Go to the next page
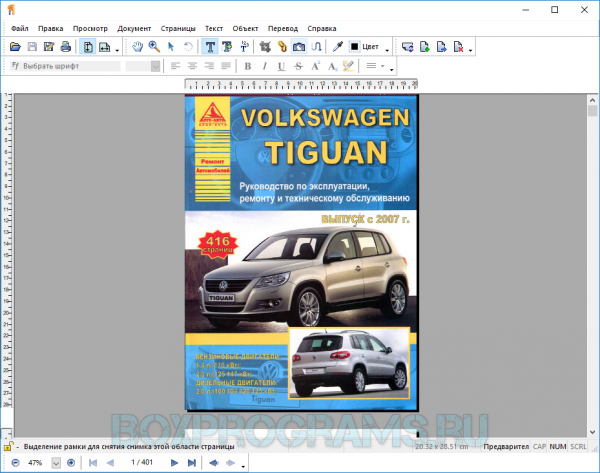 (x=174, y=463)
